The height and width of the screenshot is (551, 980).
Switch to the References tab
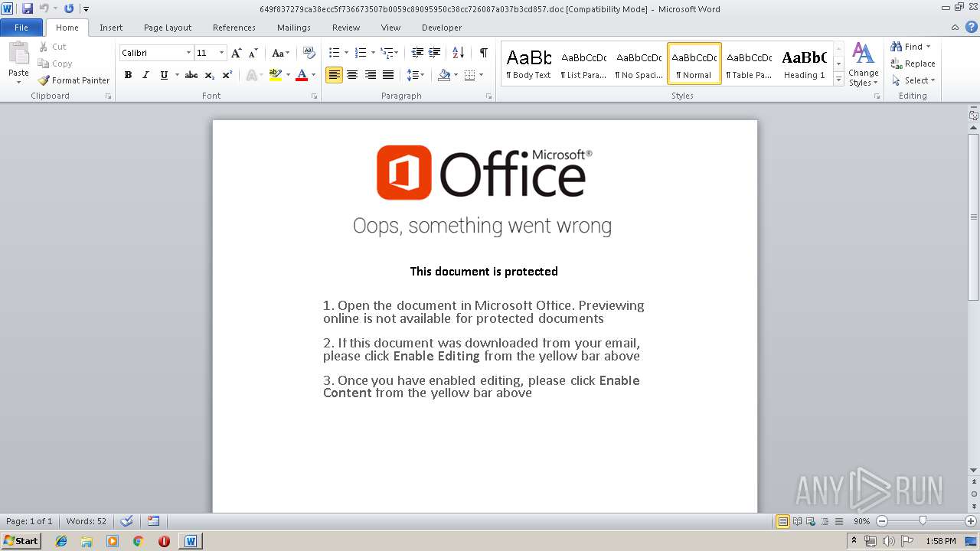[234, 27]
